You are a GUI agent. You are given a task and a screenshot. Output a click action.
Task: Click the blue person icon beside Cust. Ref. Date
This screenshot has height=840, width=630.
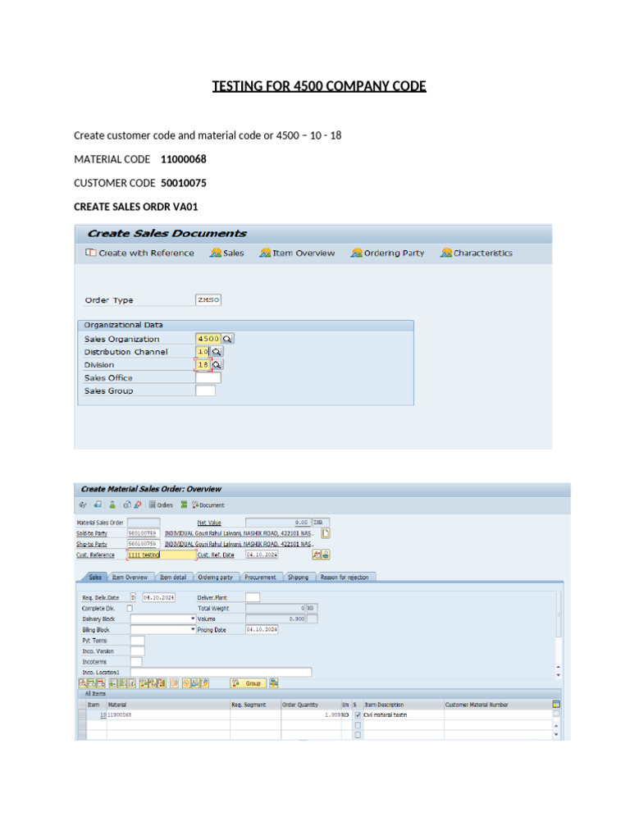(x=326, y=555)
